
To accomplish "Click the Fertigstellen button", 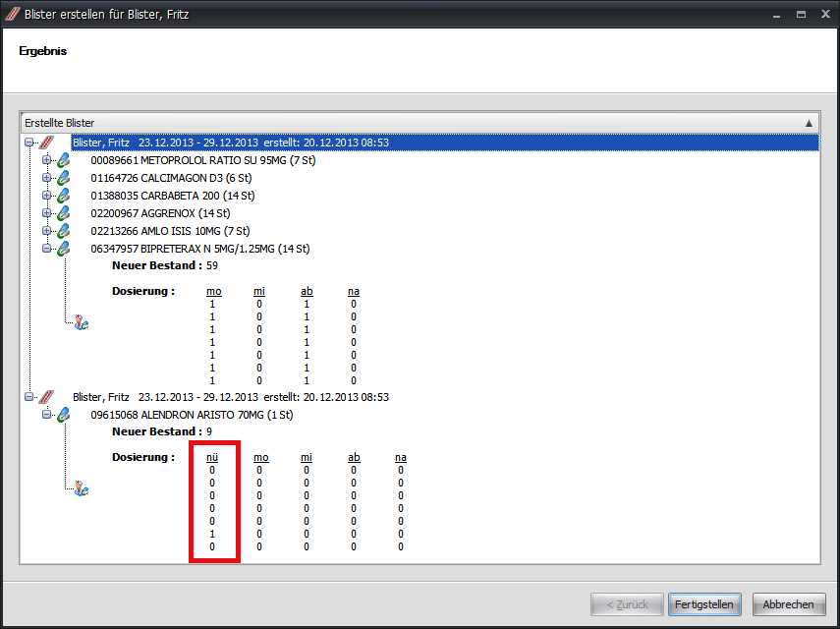I will pos(703,604).
